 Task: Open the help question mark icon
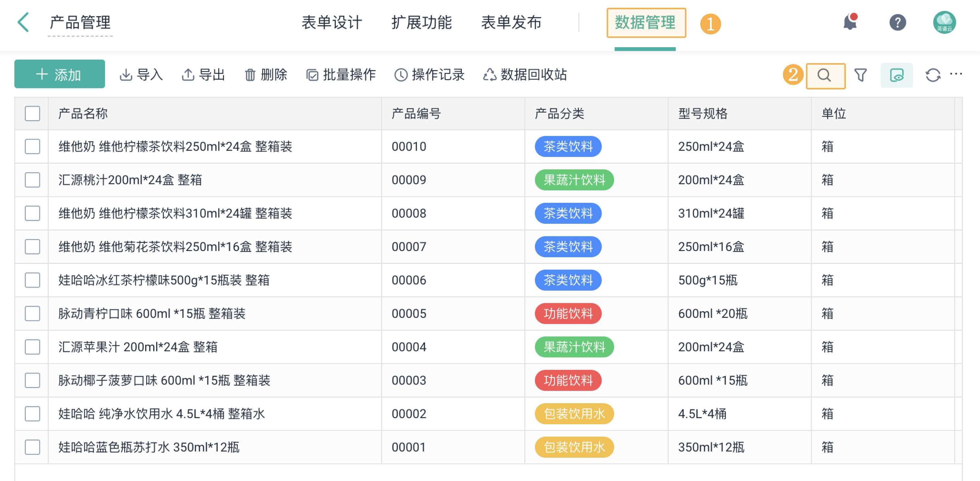point(897,22)
